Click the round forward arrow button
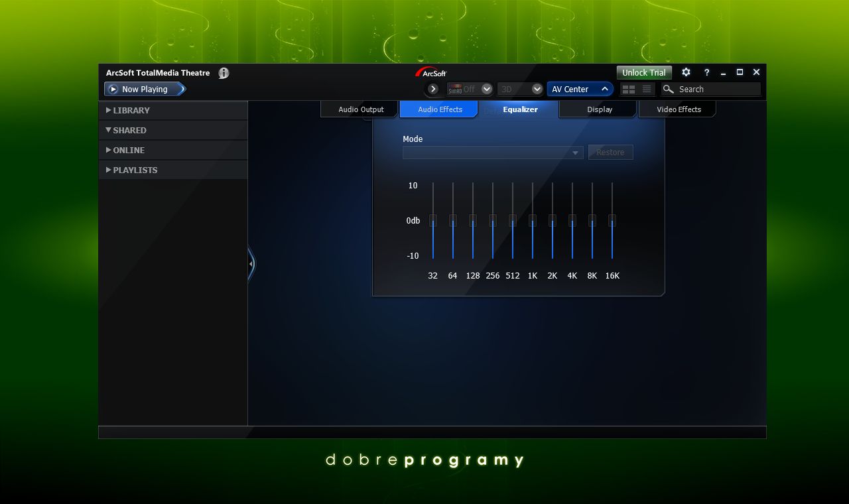Viewport: 849px width, 504px height. 433,89
